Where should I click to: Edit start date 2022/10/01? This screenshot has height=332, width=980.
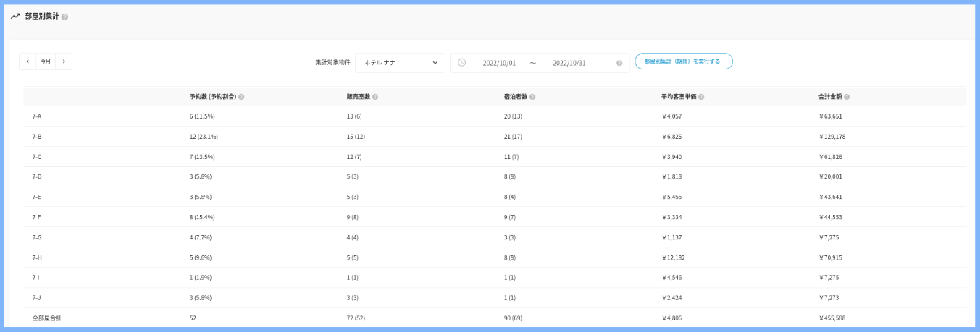click(x=499, y=63)
